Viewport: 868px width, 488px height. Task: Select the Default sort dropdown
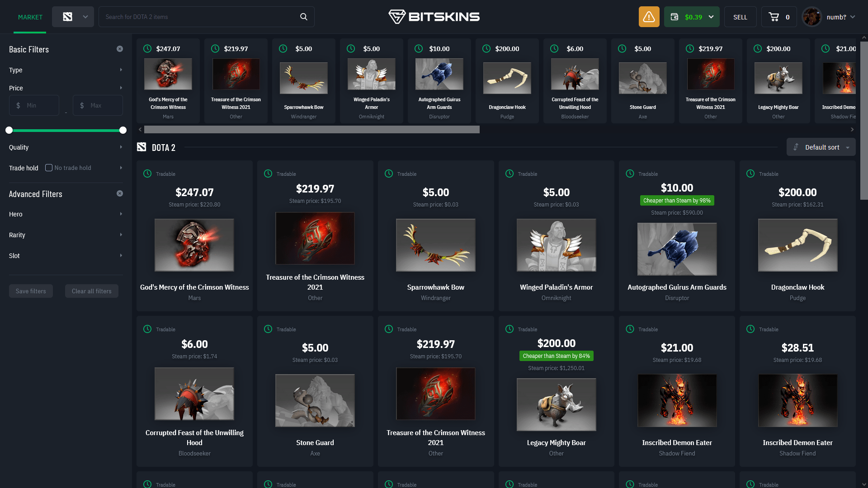(x=821, y=147)
